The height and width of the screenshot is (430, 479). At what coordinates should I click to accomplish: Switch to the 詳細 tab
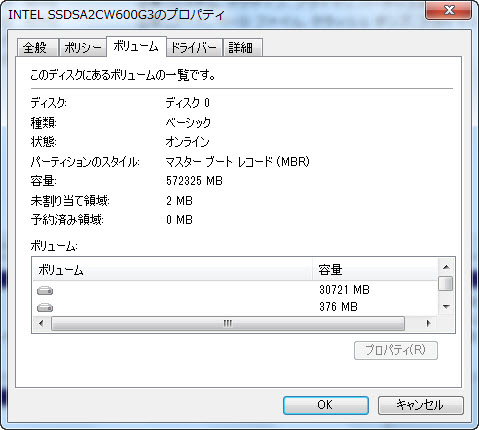pos(242,48)
